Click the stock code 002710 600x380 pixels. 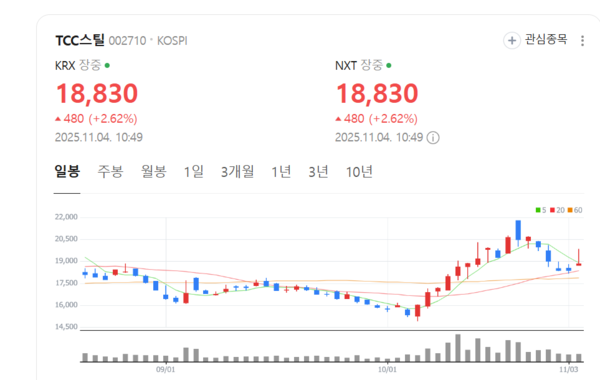[x=127, y=41]
